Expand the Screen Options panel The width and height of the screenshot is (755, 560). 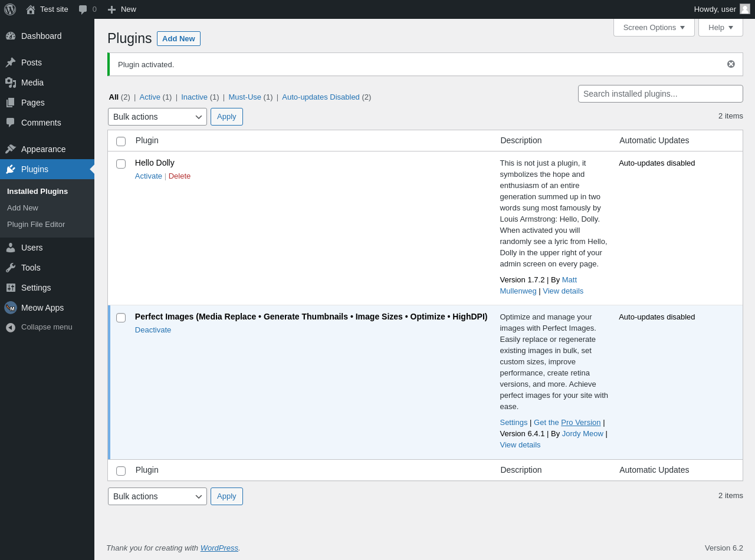(x=654, y=27)
